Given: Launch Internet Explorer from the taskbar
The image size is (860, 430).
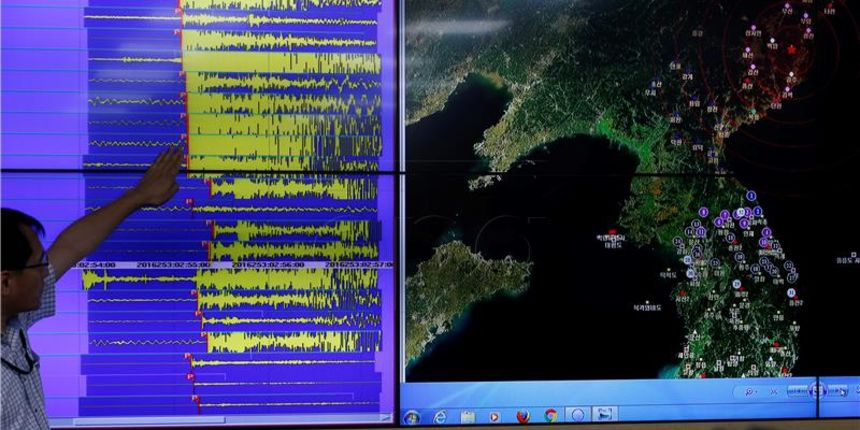Looking at the screenshot, I should (439, 417).
